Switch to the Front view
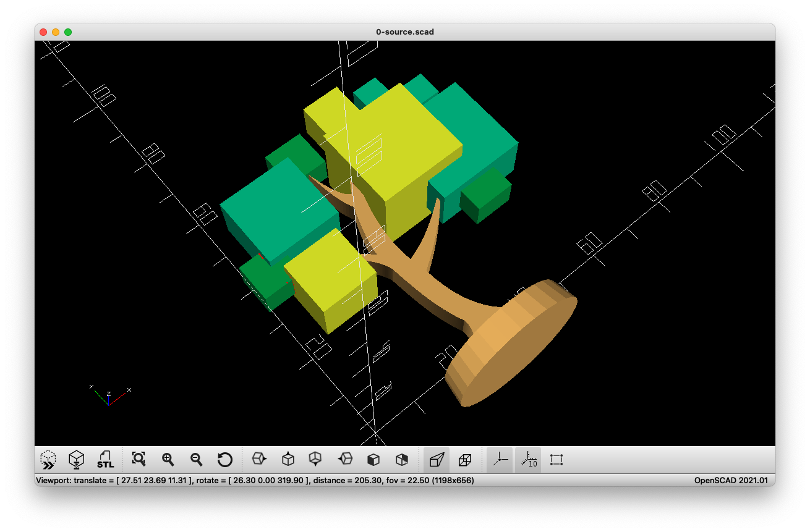Image resolution: width=810 pixels, height=532 pixels. (x=373, y=459)
